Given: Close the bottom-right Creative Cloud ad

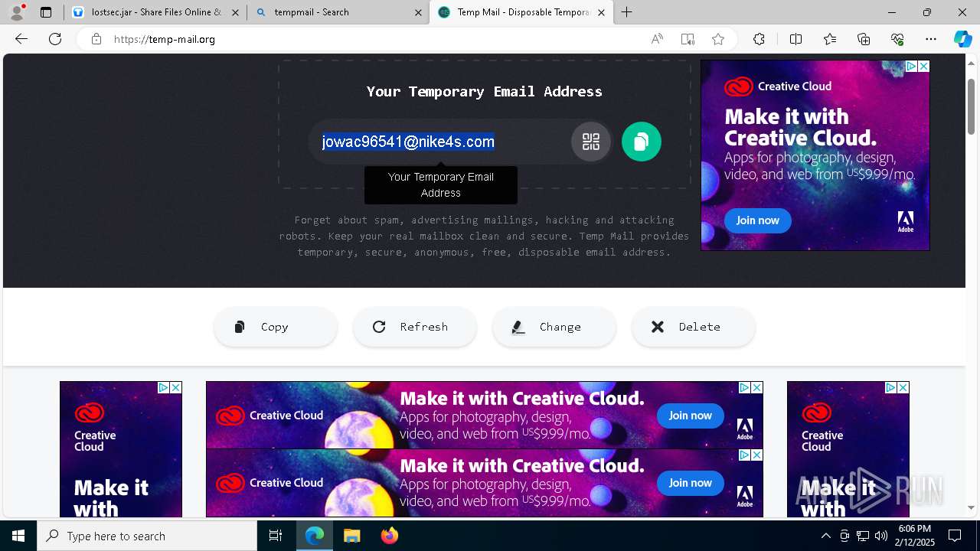Looking at the screenshot, I should coord(903,388).
